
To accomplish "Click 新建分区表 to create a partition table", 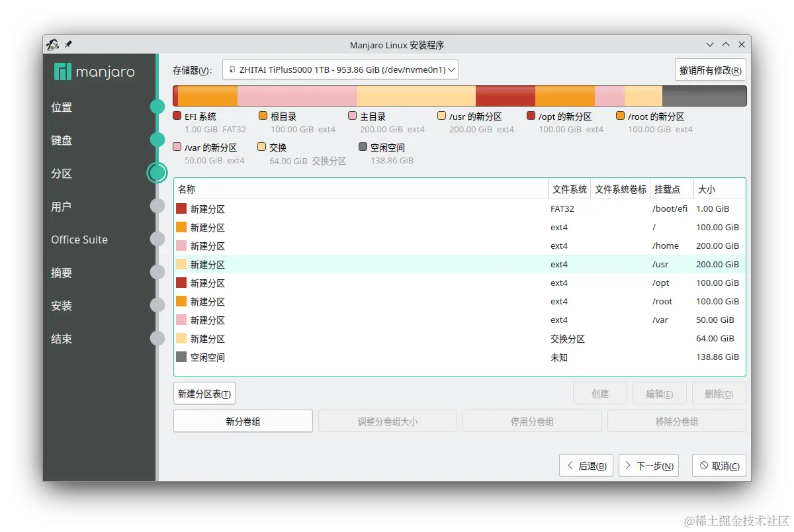I will tap(204, 393).
